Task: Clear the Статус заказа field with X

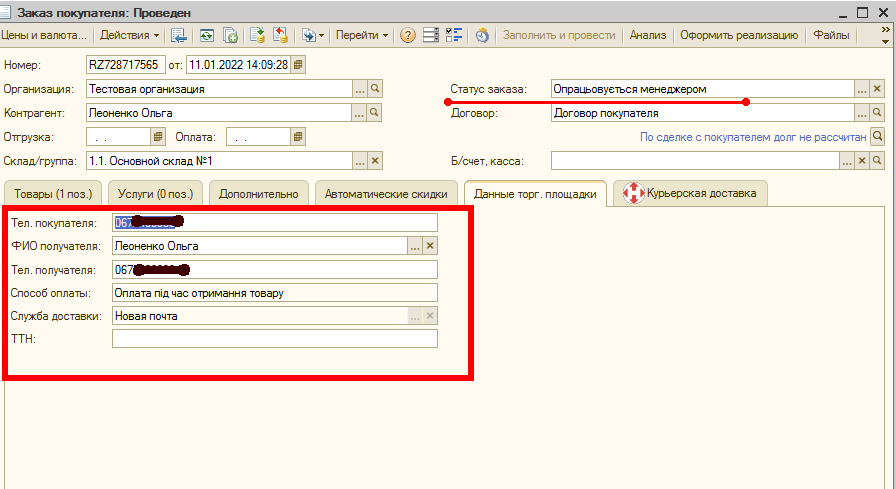Action: [878, 89]
